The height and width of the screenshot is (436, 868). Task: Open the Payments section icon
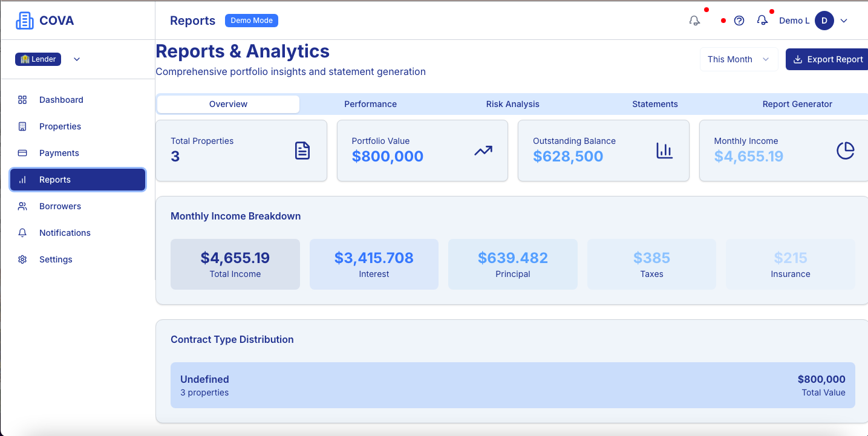click(22, 153)
